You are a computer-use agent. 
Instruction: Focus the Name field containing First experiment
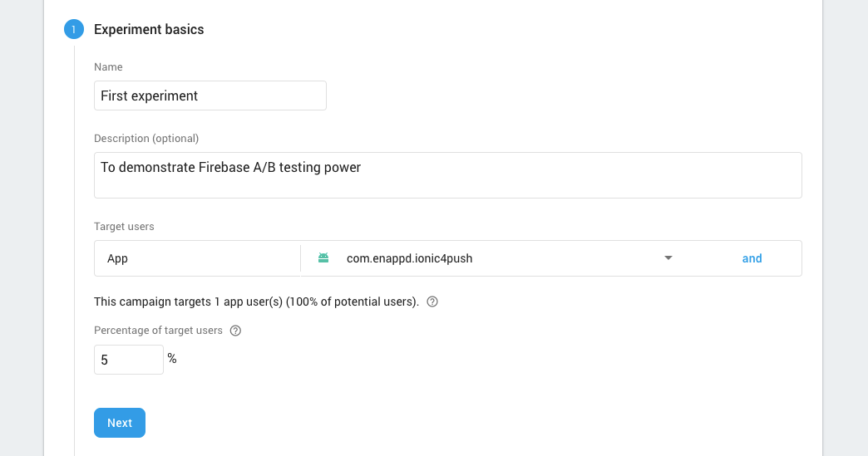point(210,96)
